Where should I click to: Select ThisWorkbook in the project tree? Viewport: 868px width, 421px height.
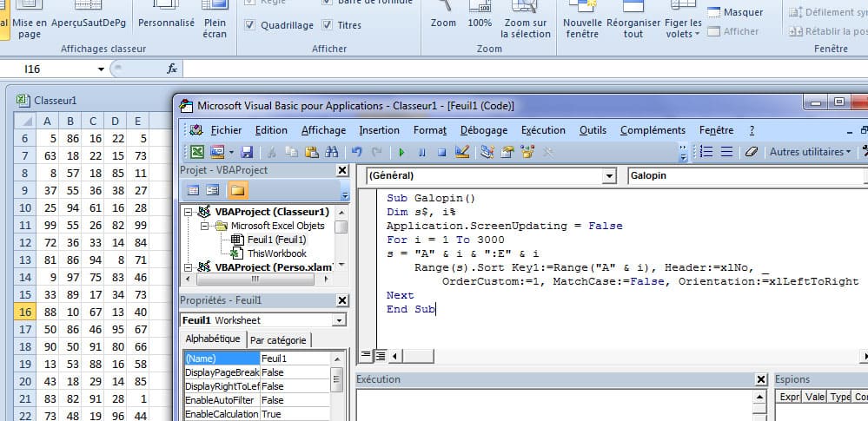pos(276,253)
